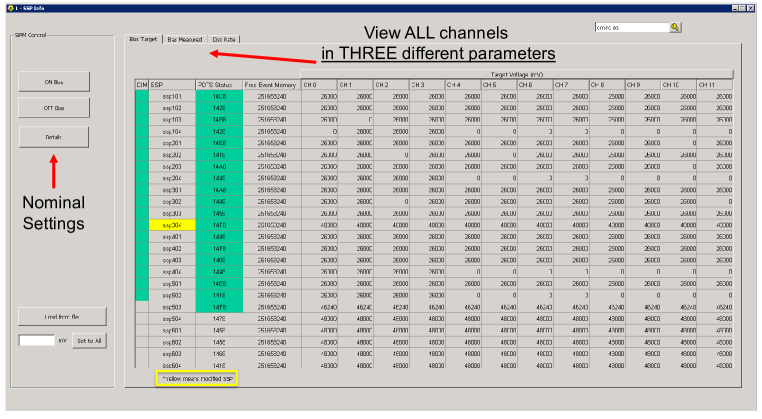
Task: Switch to the Bias Target tab
Action: tap(143, 39)
